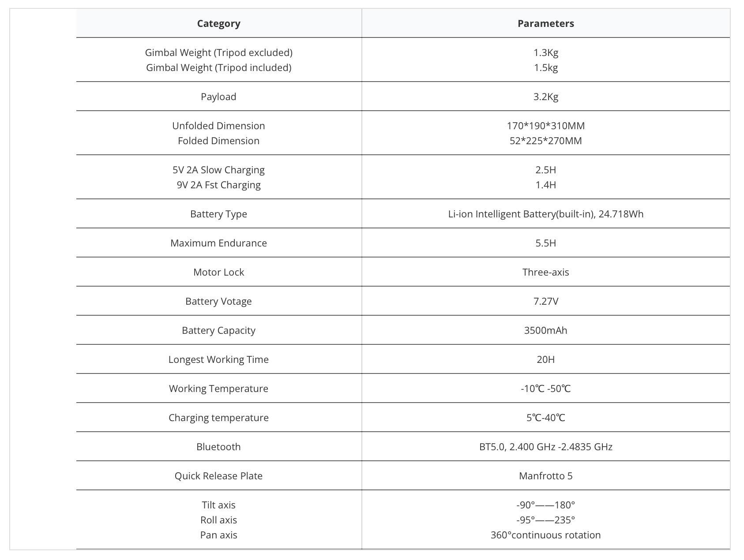
Task: Click the Maximum Endurance label
Action: click(218, 243)
